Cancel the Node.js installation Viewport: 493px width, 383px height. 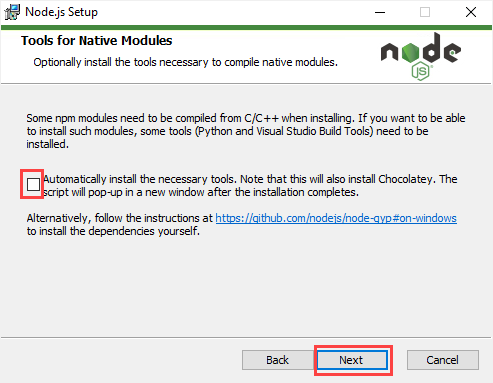coord(443,360)
